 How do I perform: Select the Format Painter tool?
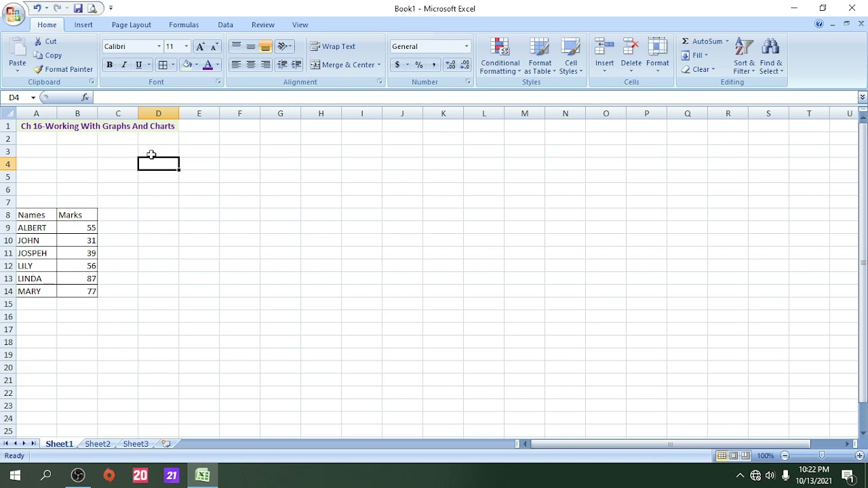[63, 69]
